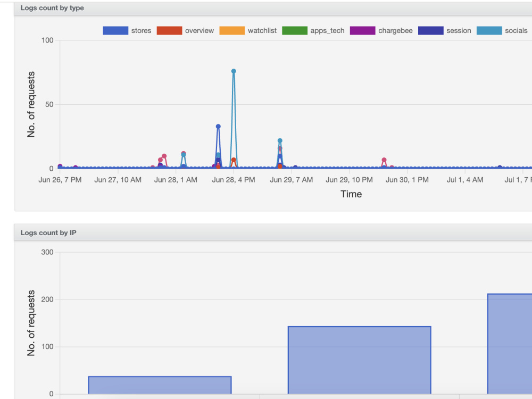Click the '200' y-axis label in IP chart
Viewport: 532px width, 399px height.
coord(47,300)
